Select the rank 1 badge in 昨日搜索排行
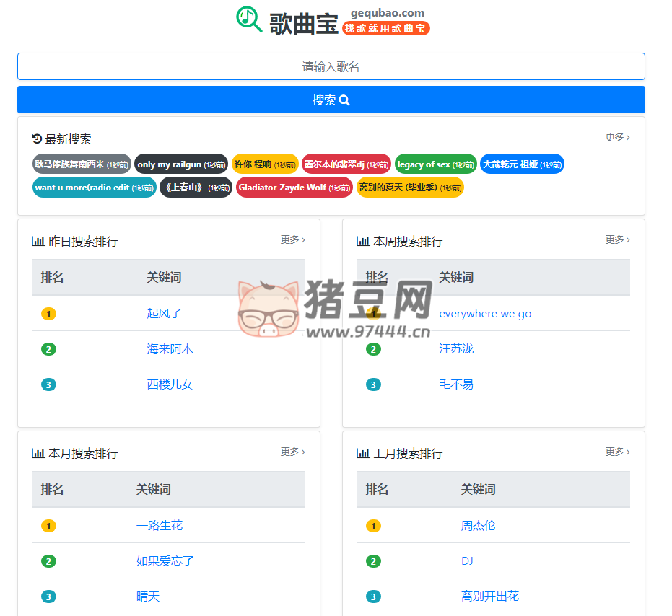 tap(48, 314)
